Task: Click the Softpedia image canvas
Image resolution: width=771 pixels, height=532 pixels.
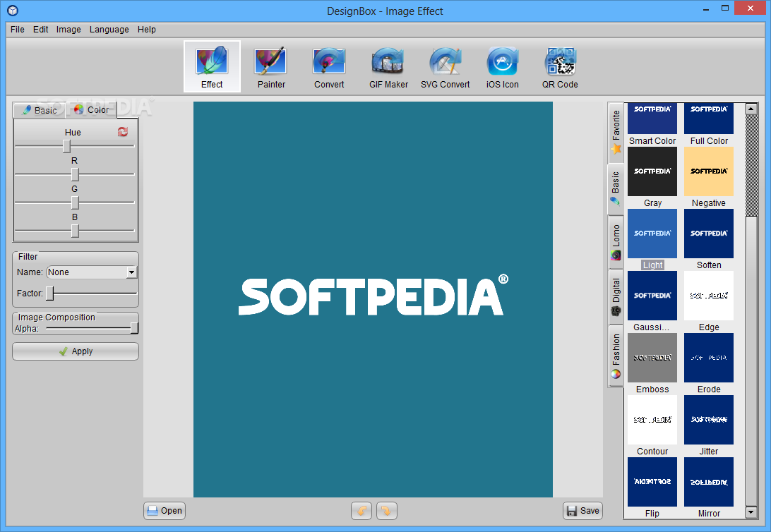Action: coord(373,299)
